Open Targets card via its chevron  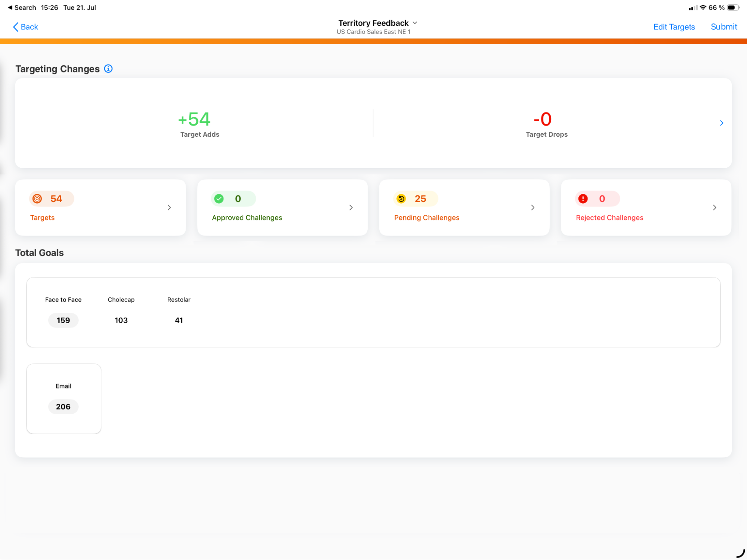[x=169, y=208]
